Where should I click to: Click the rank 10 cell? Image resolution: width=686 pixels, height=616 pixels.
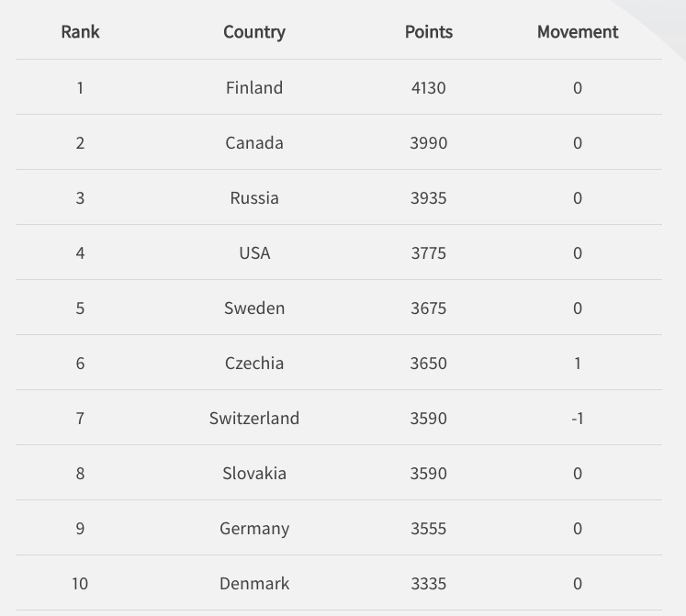pos(80,584)
